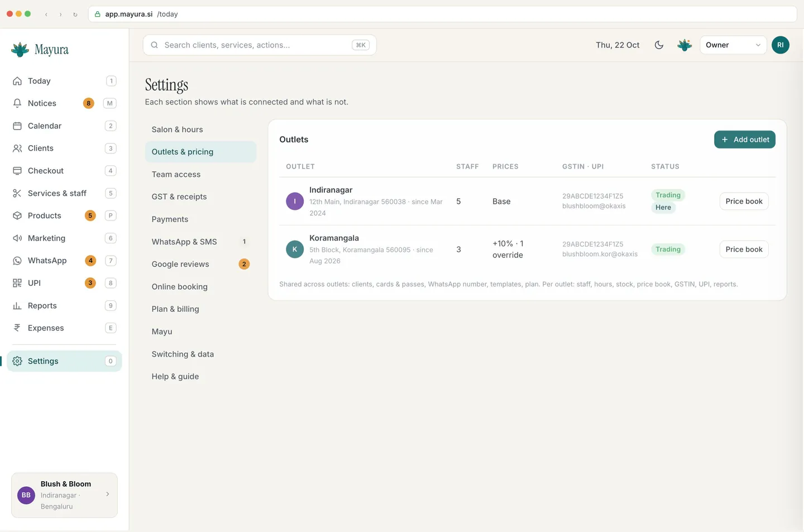
Task: Open Google reviews settings
Action: tap(200, 264)
